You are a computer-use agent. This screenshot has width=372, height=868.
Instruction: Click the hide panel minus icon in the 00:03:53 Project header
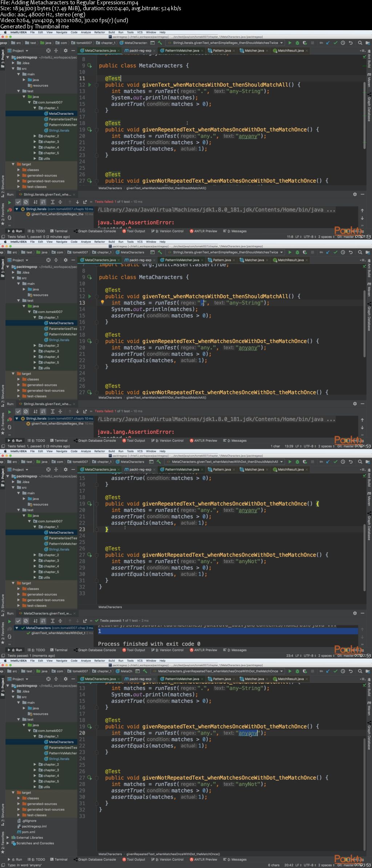73,679
